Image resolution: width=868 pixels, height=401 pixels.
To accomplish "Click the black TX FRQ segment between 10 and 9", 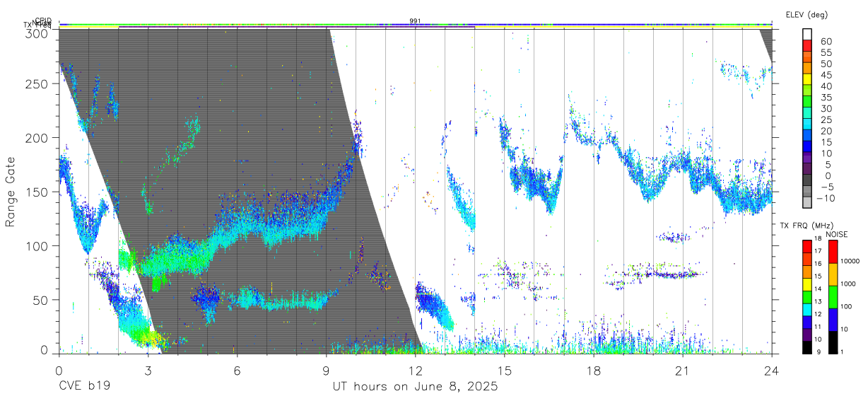I will click(x=807, y=347).
